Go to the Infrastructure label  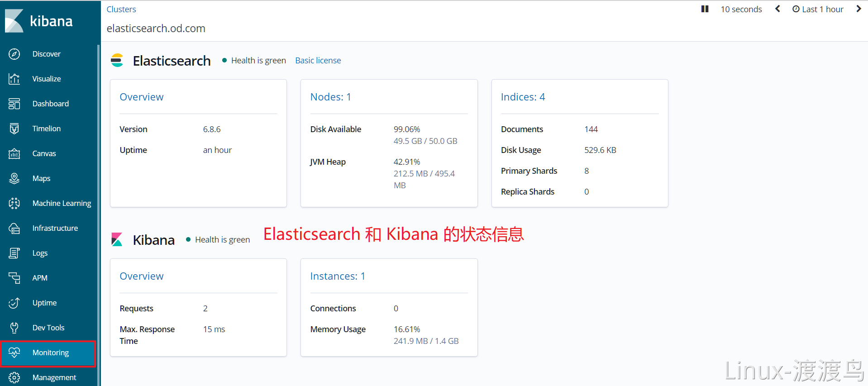(55, 228)
